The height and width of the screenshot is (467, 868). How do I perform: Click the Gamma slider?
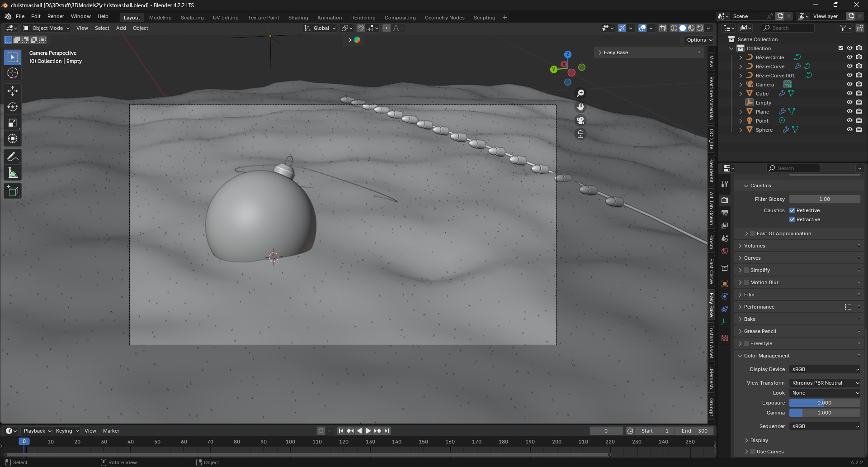(825, 413)
